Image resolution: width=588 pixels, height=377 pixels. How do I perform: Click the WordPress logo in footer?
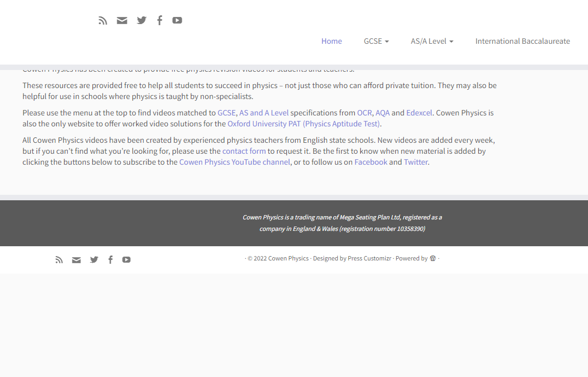[x=433, y=258]
